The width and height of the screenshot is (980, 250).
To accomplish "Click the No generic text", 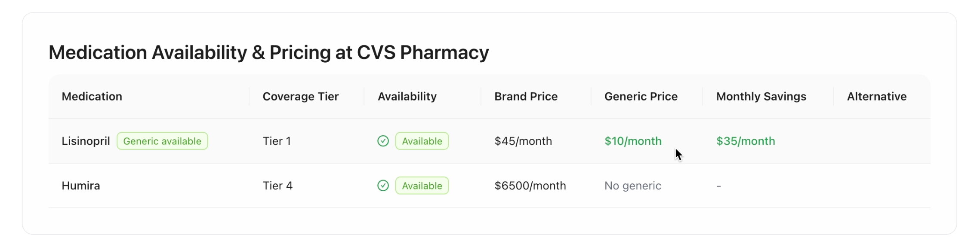I will tap(632, 186).
